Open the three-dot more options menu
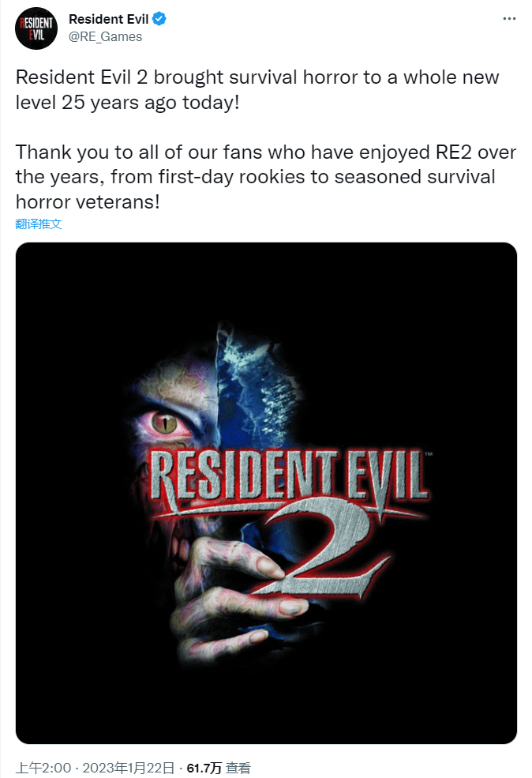 pos(509,19)
